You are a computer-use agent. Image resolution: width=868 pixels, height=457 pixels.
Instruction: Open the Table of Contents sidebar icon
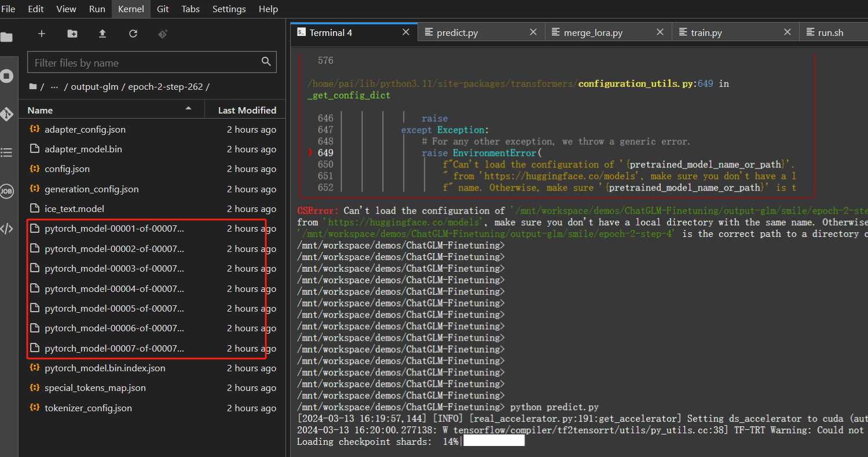pyautogui.click(x=6, y=152)
